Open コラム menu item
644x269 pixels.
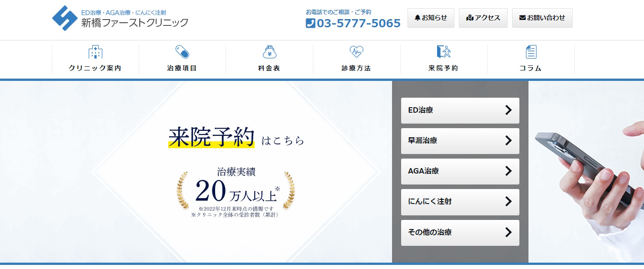pos(531,60)
